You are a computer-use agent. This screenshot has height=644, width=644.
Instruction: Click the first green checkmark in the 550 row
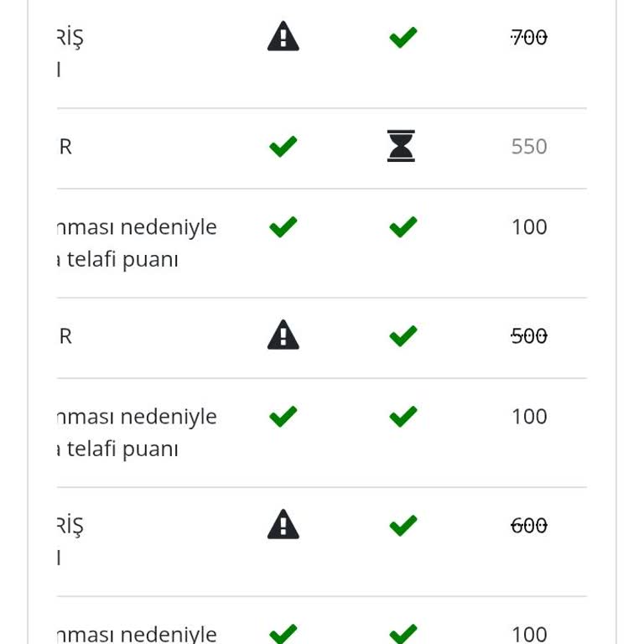283,146
